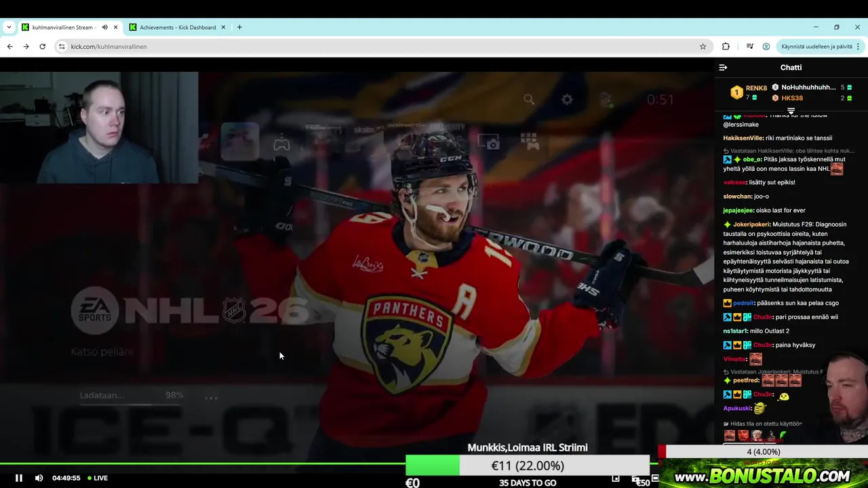Pause the Kick stream playback
The image size is (868, 488).
(19, 478)
